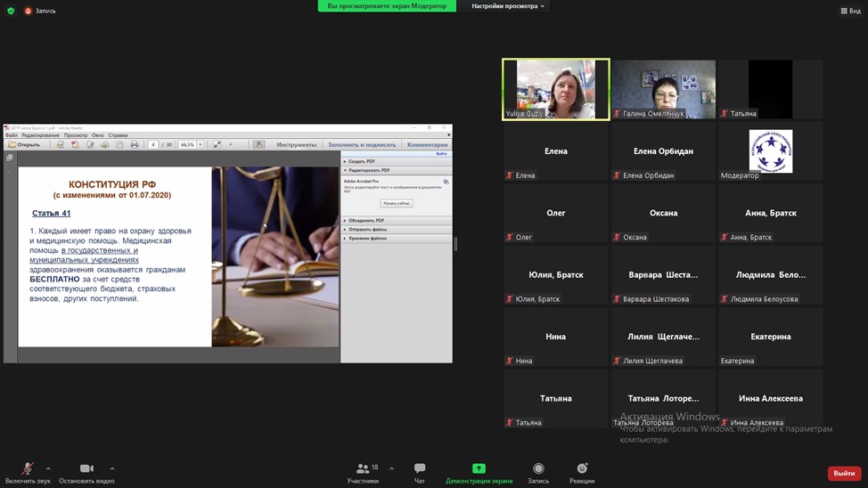868x488 pixels.
Task: Click the green encryption shield icon
Action: coord(11,11)
